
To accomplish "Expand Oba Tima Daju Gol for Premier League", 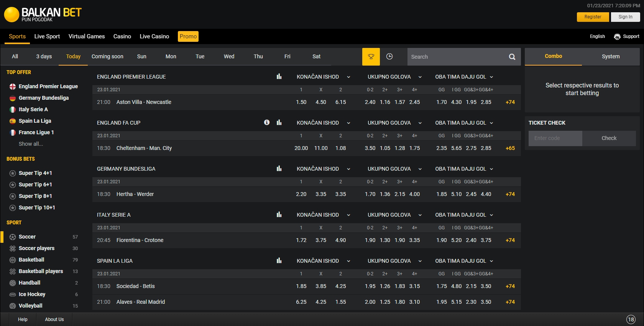I will click(x=491, y=77).
